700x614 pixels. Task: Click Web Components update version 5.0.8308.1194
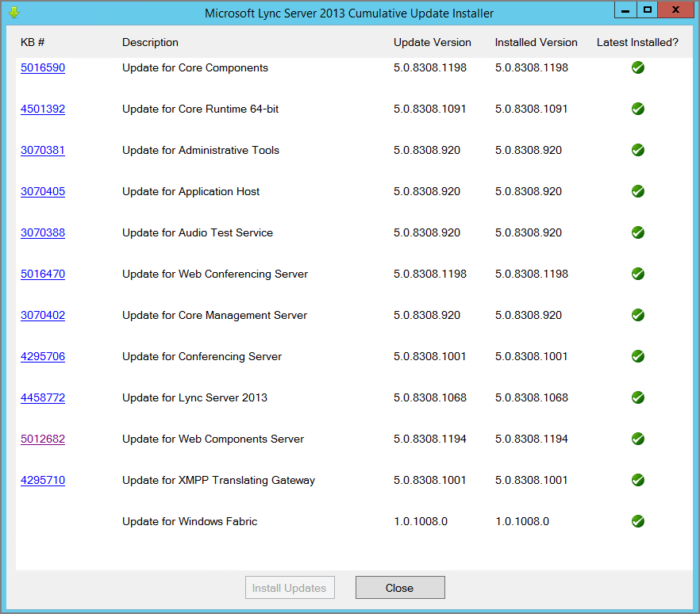(x=430, y=439)
